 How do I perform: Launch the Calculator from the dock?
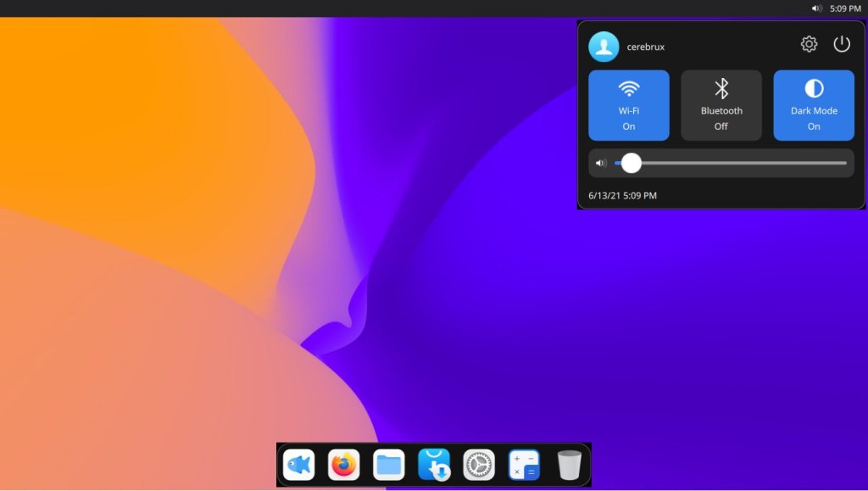point(524,465)
